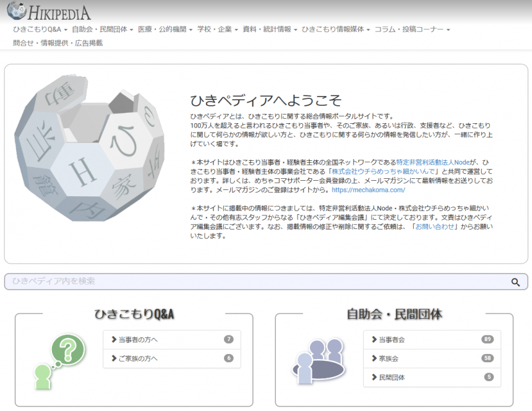Go to 問合せ・情報提供・広告掲載 page

[58, 43]
